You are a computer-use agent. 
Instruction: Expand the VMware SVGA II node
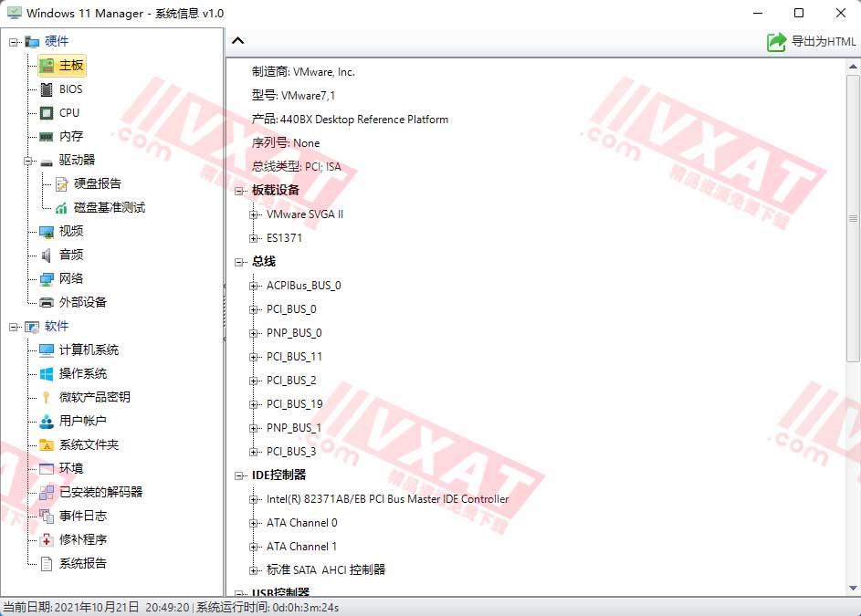coord(254,214)
